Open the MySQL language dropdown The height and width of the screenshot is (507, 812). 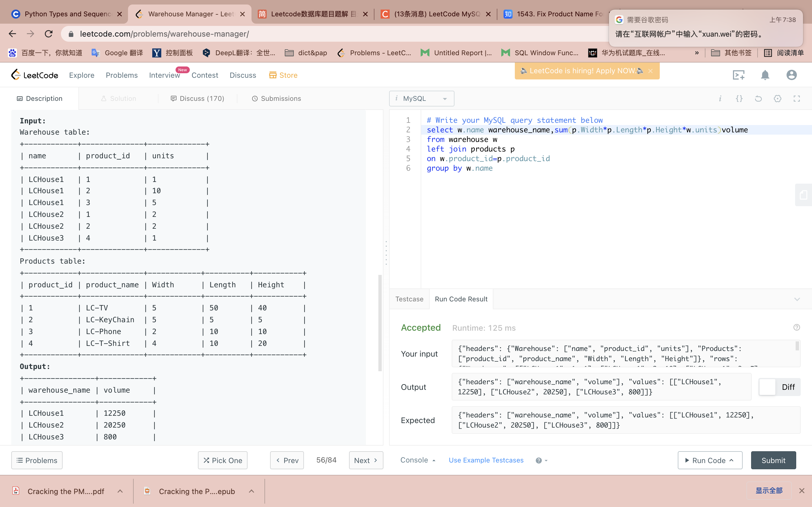(x=422, y=99)
